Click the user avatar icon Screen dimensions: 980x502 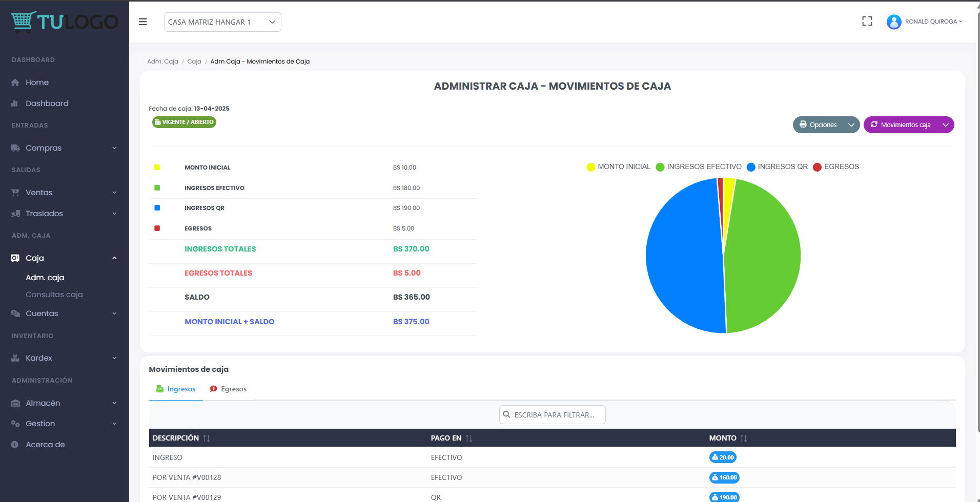(x=893, y=22)
